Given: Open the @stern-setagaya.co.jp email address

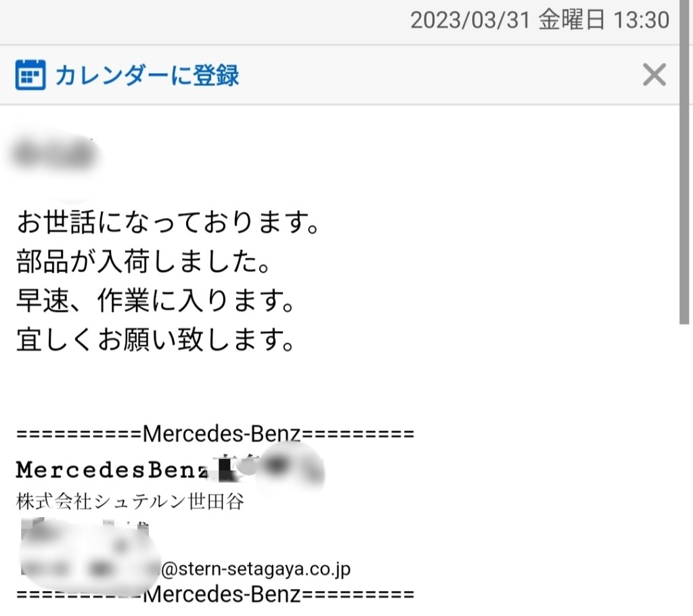Looking at the screenshot, I should (255, 569).
